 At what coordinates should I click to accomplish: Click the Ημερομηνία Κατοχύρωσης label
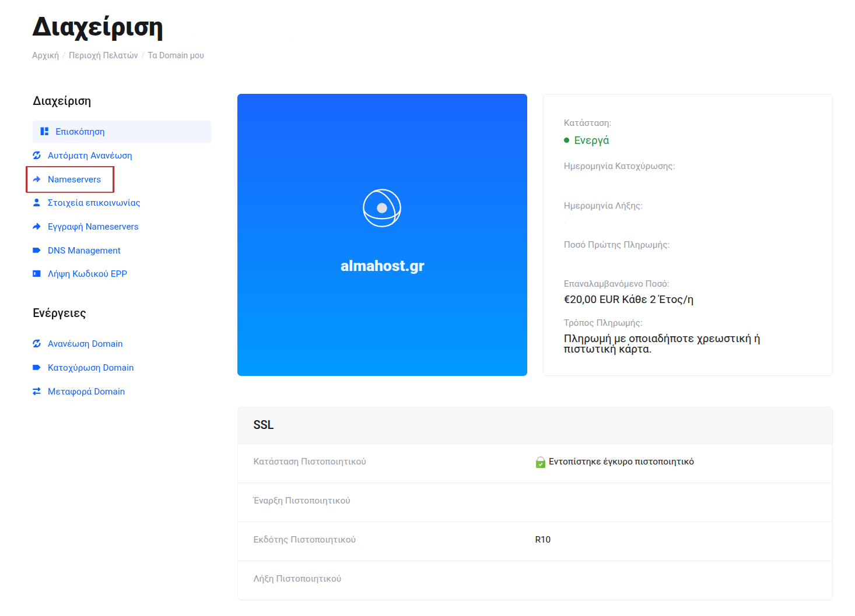(x=619, y=166)
